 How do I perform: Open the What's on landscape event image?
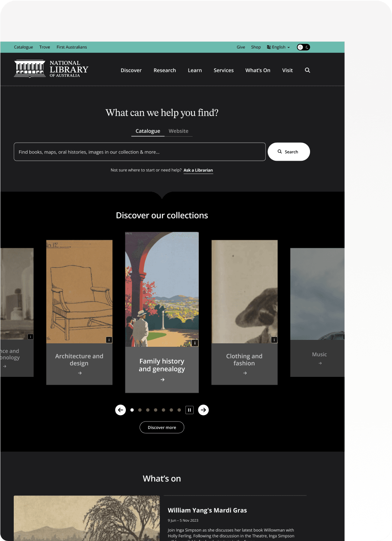coord(87,518)
